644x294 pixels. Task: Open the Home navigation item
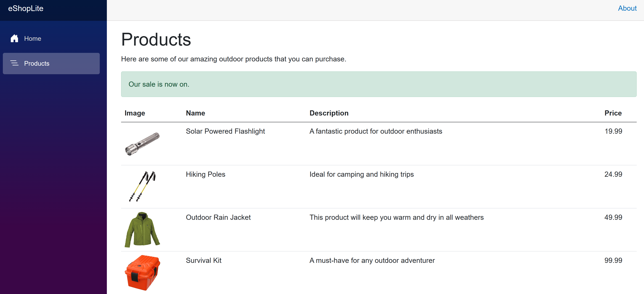(x=33, y=39)
